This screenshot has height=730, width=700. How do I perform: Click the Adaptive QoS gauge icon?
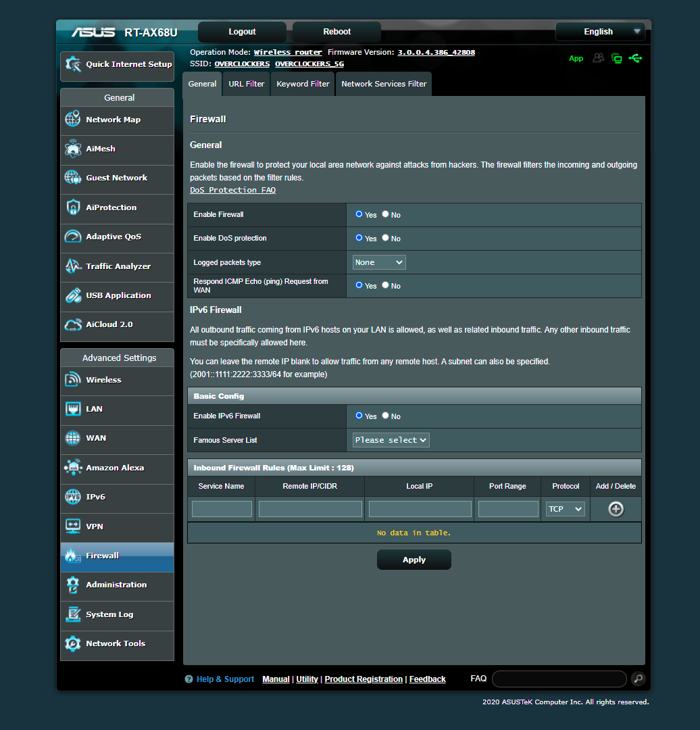tap(73, 237)
